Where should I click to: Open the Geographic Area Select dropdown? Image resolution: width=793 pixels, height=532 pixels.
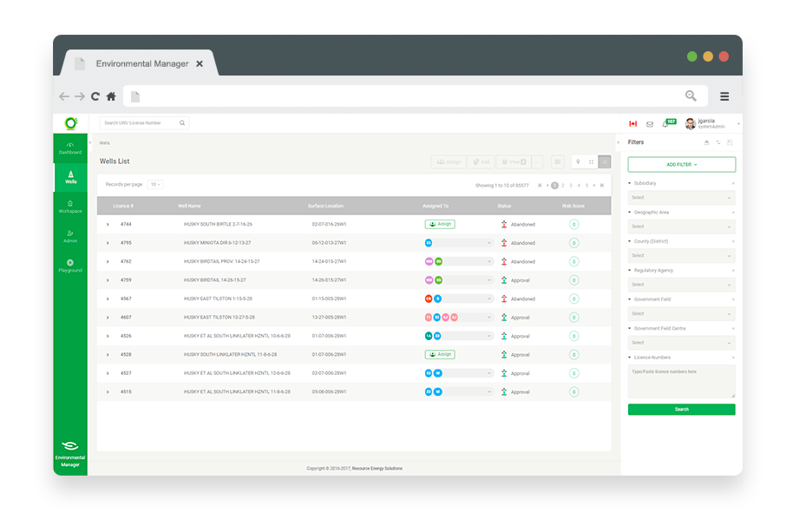(x=681, y=227)
